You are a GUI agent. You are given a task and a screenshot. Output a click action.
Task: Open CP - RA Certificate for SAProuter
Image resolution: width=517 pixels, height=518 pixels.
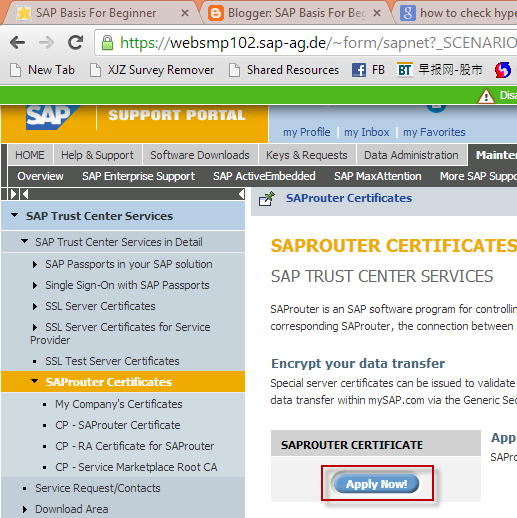(135, 446)
